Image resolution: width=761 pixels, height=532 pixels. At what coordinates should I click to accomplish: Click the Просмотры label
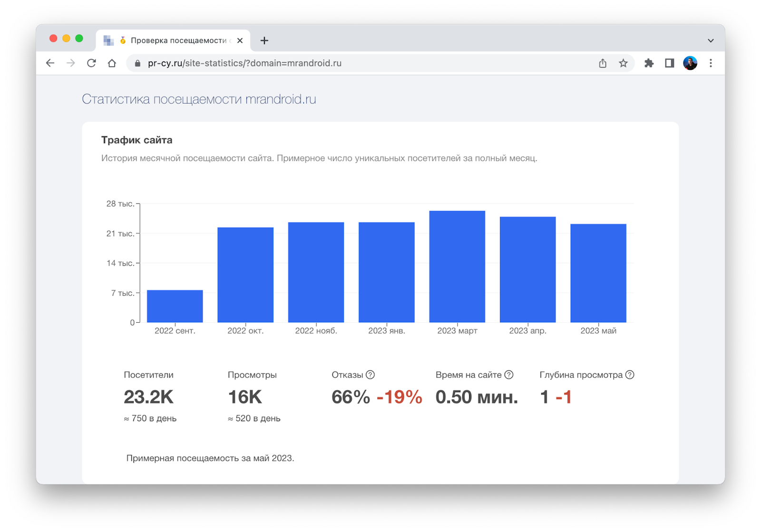(x=252, y=375)
